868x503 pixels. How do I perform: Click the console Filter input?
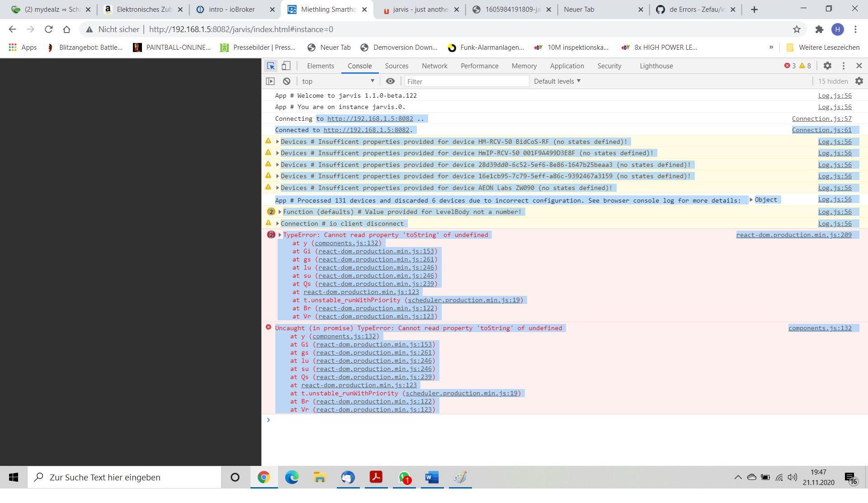[x=466, y=81]
